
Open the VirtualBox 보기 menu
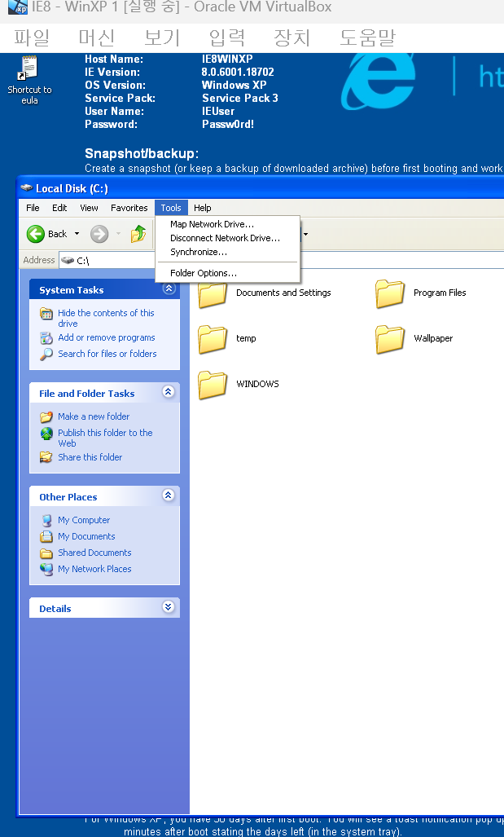(x=162, y=37)
